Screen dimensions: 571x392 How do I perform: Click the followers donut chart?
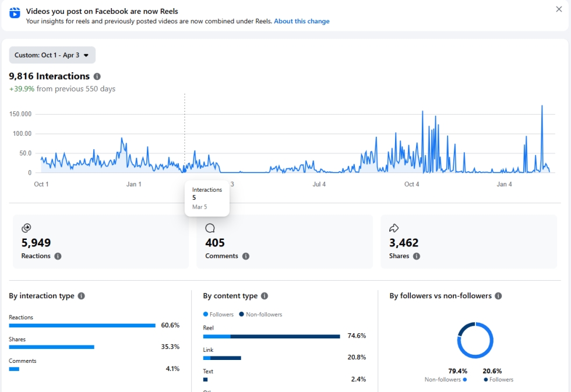tap(475, 340)
